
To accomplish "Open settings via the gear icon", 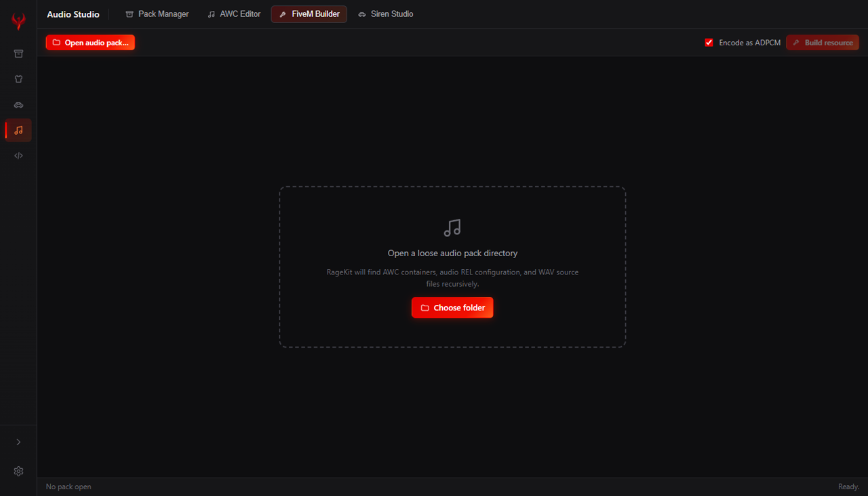I will [18, 472].
